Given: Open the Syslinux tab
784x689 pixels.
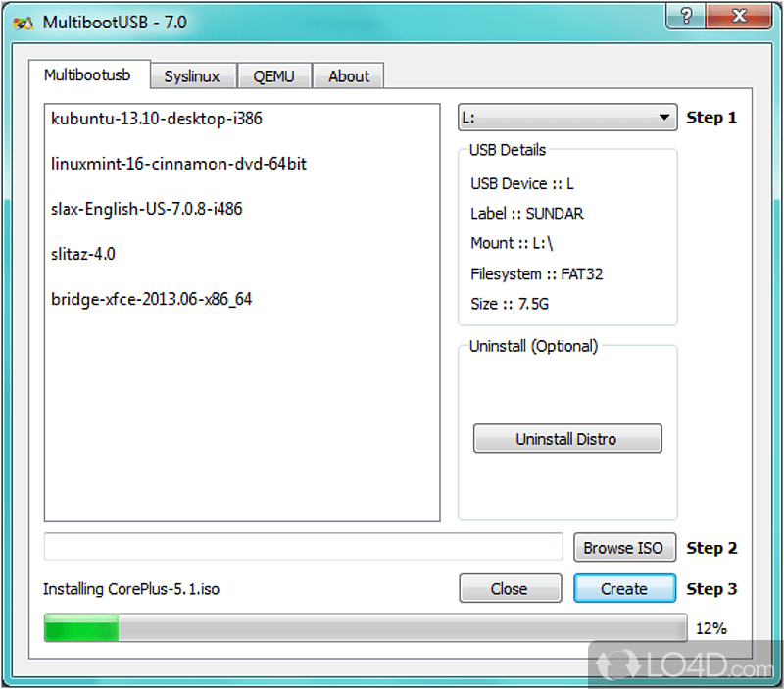Looking at the screenshot, I should pyautogui.click(x=192, y=76).
